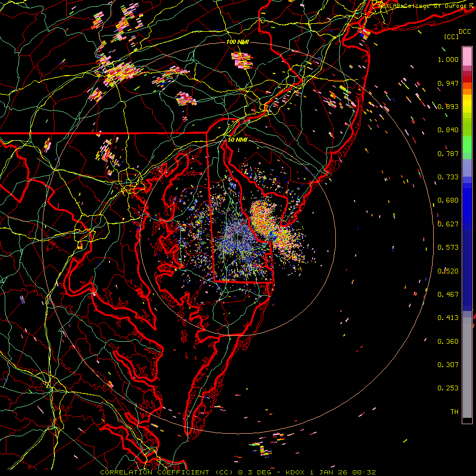Click the 0.787 scale value

tap(448, 153)
